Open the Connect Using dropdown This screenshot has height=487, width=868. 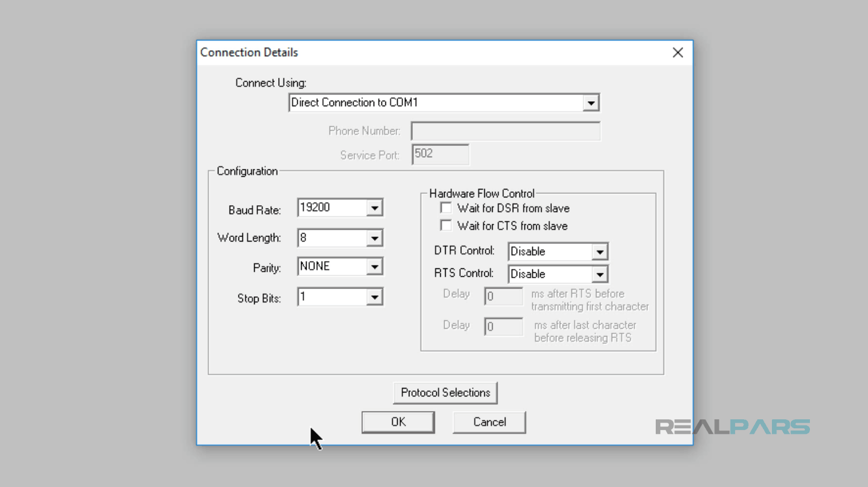(590, 102)
